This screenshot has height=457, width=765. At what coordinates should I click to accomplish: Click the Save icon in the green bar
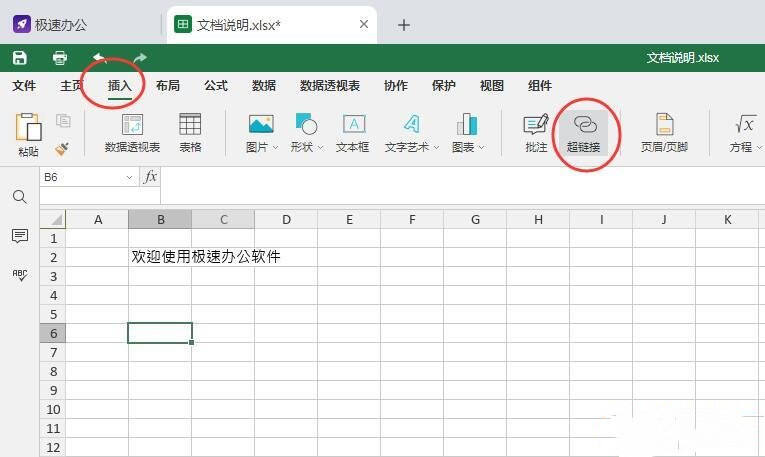point(20,58)
